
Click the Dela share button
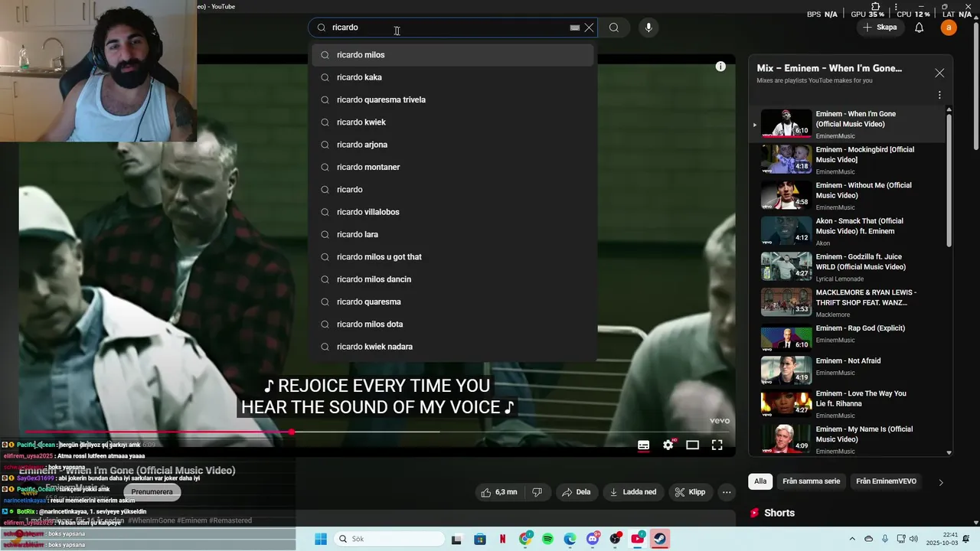pyautogui.click(x=577, y=492)
